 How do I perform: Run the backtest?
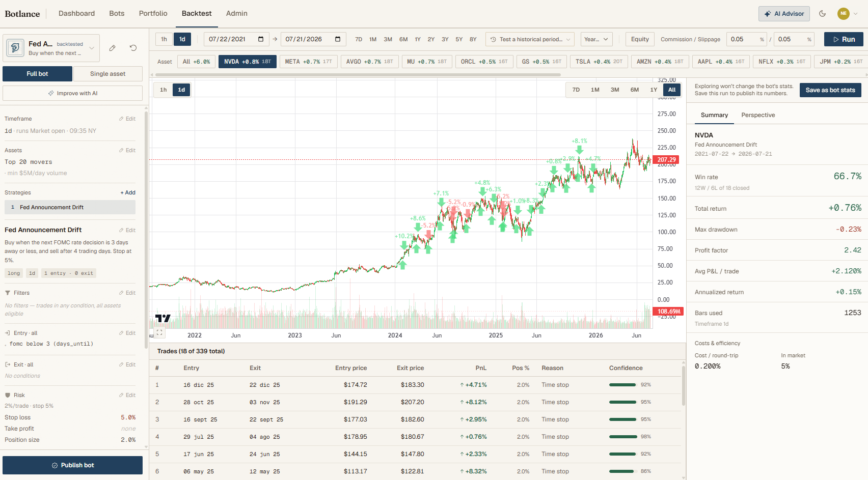pyautogui.click(x=844, y=39)
